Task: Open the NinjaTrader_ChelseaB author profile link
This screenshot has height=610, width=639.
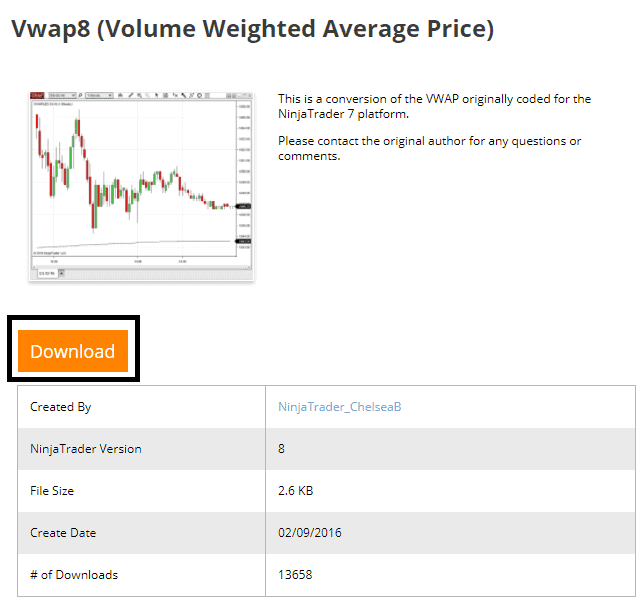Action: [x=339, y=407]
